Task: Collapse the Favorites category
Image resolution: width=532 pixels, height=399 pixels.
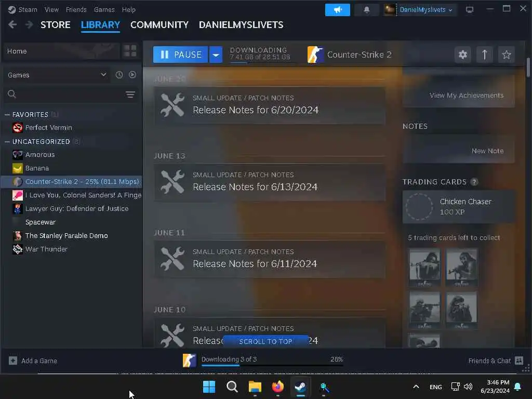Action: [7, 115]
